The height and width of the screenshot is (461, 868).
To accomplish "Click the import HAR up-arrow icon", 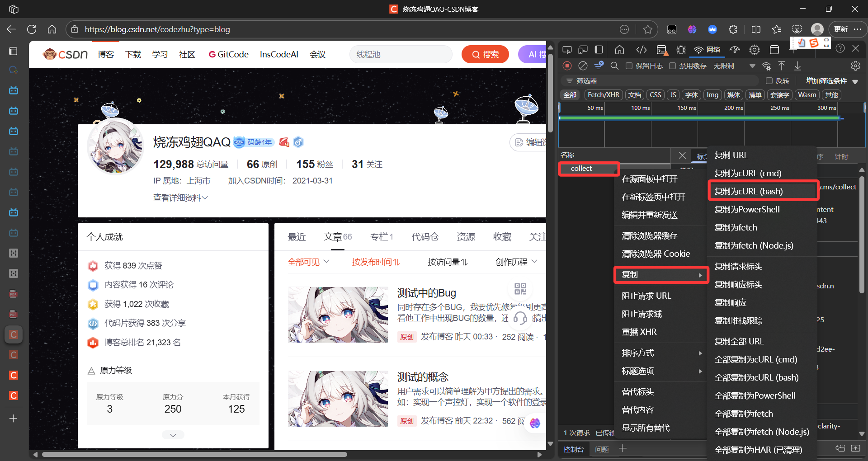I will [782, 66].
